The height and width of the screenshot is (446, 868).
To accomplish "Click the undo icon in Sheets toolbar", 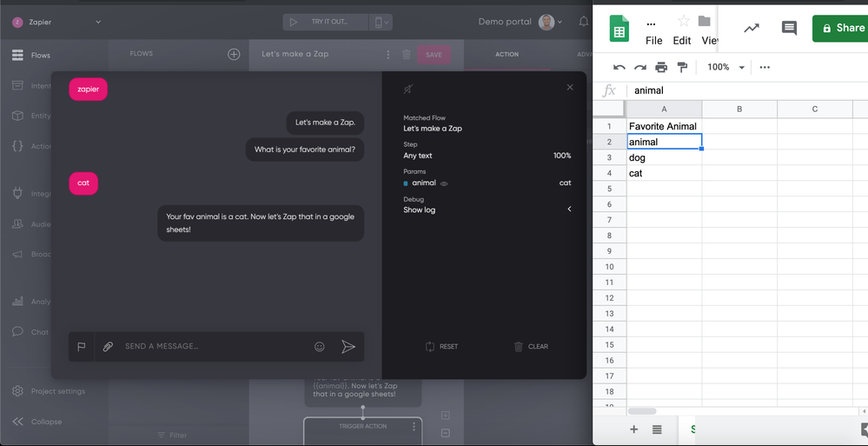I will (x=620, y=68).
